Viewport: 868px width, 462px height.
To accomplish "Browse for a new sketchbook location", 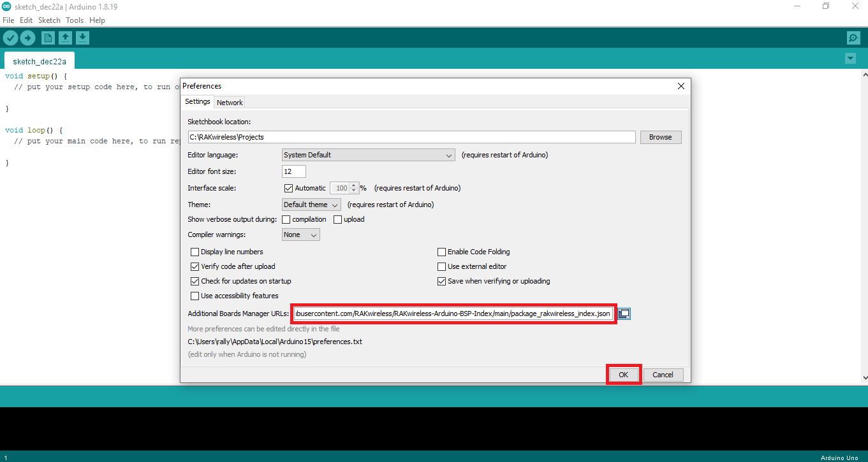I will click(661, 137).
